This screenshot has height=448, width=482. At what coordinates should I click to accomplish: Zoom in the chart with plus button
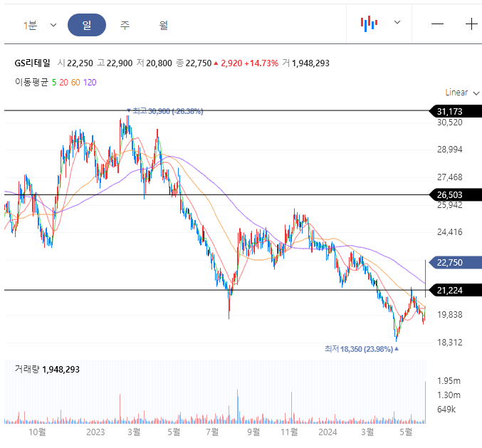click(x=471, y=24)
